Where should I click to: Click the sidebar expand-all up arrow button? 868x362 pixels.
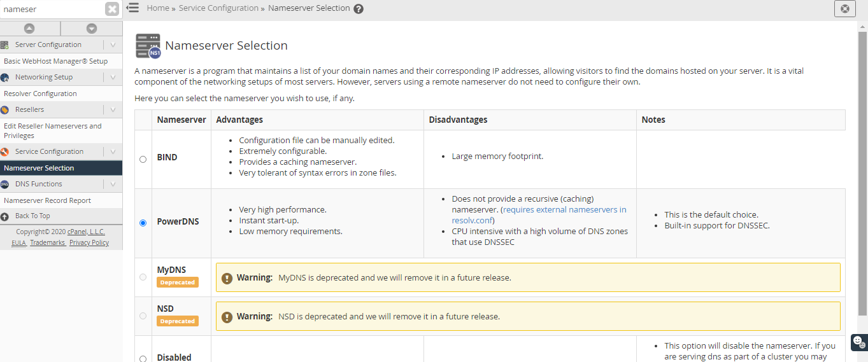pyautogui.click(x=29, y=29)
